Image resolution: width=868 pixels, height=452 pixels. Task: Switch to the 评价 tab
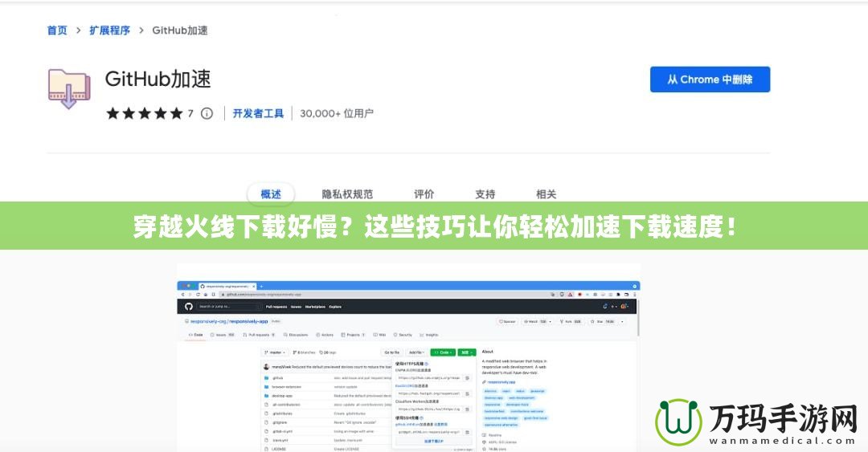point(424,194)
